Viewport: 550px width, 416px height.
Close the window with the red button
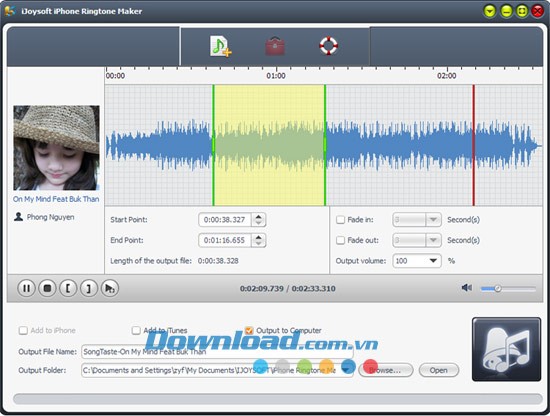pyautogui.click(x=538, y=11)
